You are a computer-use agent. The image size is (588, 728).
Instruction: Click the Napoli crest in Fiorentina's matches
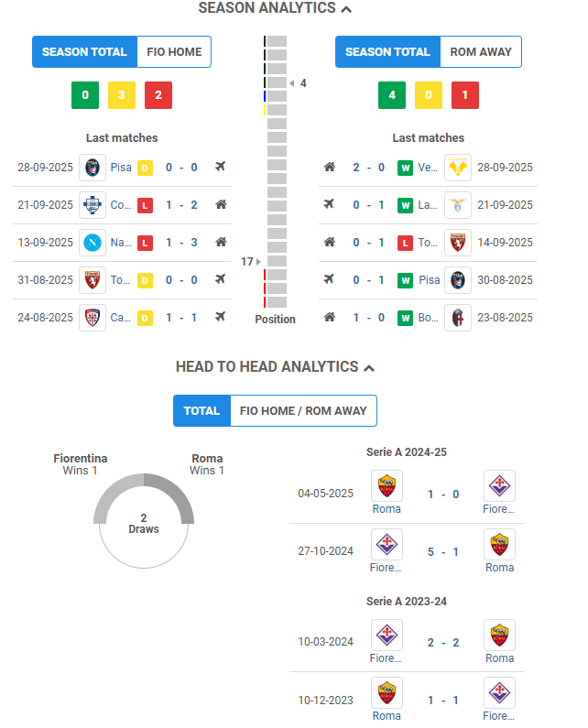tap(93, 243)
